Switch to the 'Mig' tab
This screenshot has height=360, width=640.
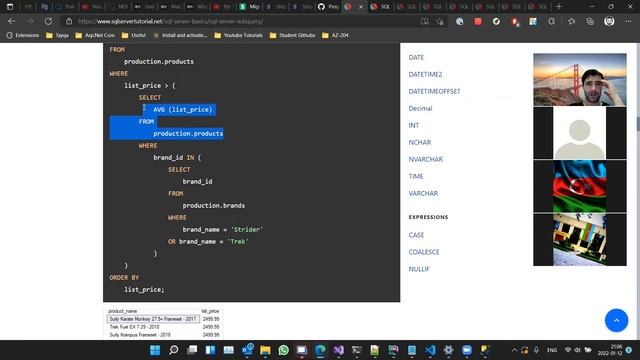tap(250, 7)
